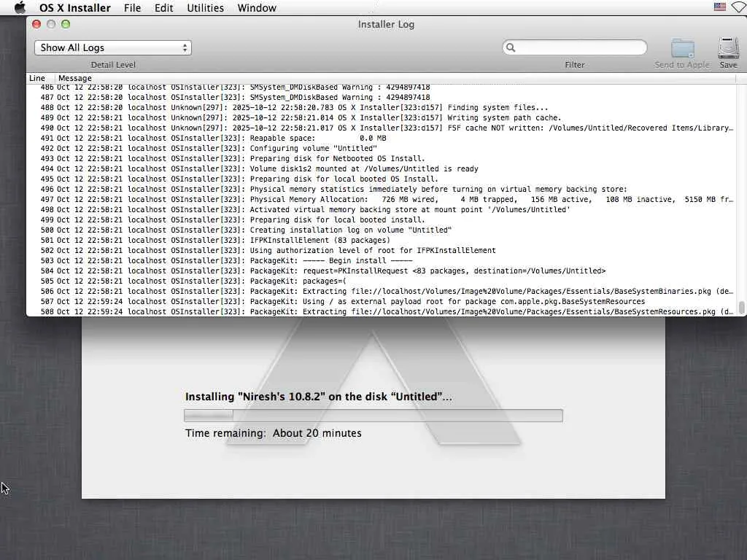Open the Edit menu

tap(163, 8)
